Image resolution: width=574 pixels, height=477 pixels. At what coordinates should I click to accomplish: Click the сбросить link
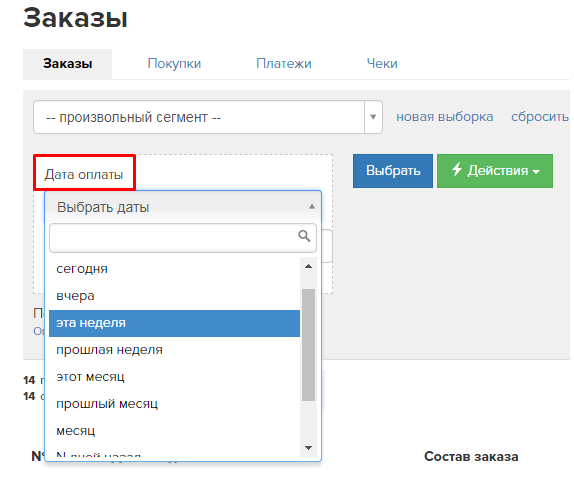coord(540,117)
